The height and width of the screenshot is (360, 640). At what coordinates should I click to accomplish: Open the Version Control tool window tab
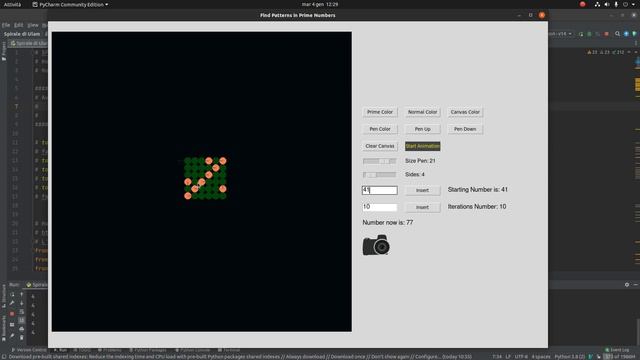click(x=29, y=350)
